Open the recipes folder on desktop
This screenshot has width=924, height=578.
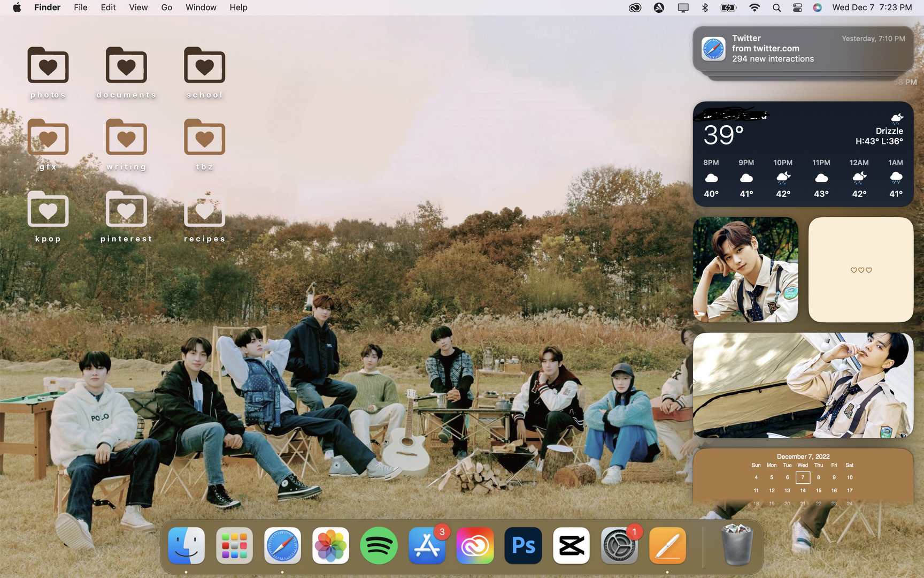pos(204,209)
